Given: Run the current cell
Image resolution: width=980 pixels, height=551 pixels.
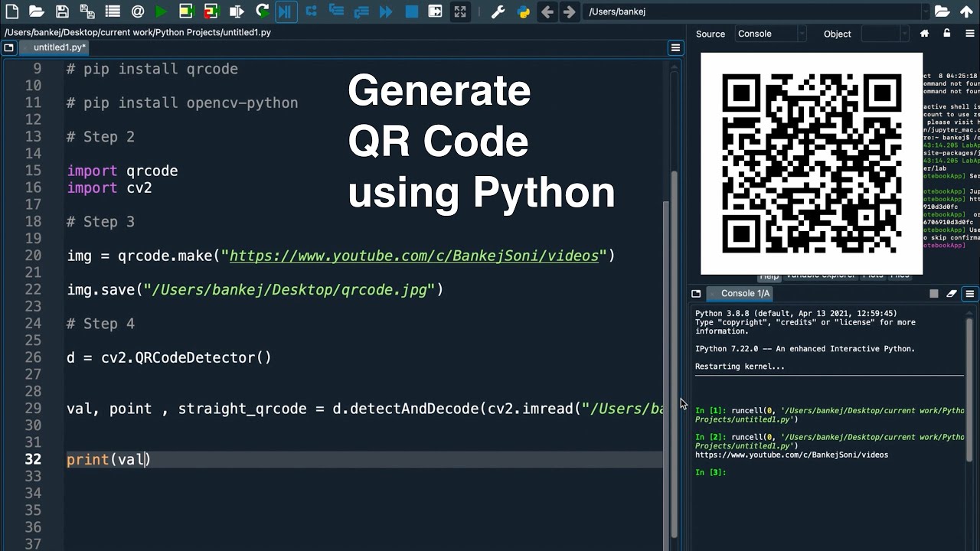Looking at the screenshot, I should click(186, 11).
